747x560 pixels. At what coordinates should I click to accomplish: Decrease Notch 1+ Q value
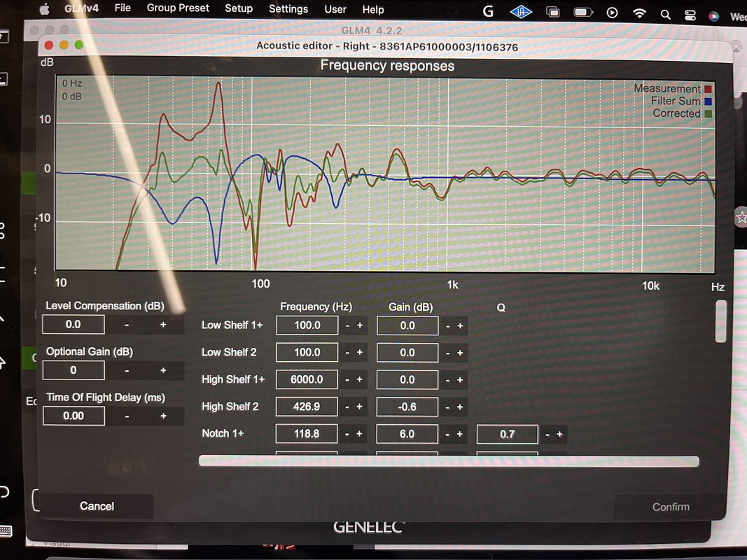[547, 434]
